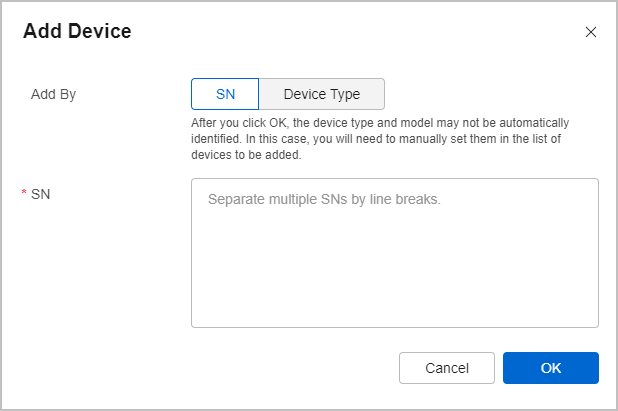
Task: Click the Cancel button
Action: (x=447, y=368)
